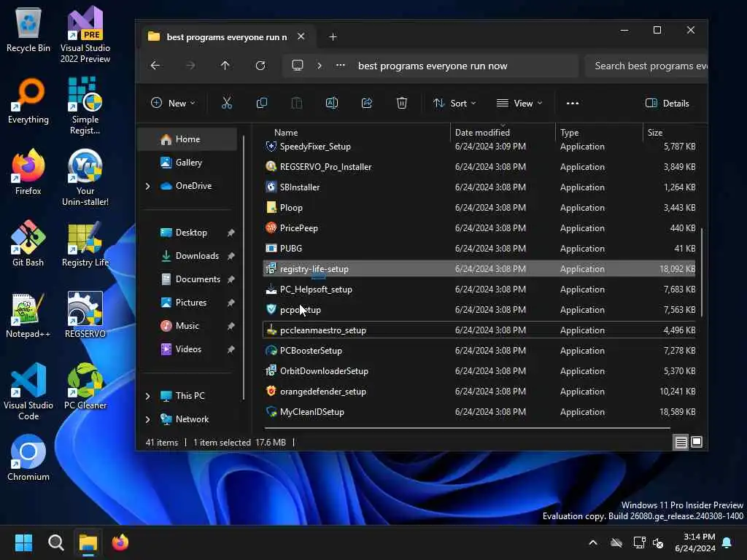Click the PC monitor icon in address bar
Screen dimensions: 747x560
point(298,65)
